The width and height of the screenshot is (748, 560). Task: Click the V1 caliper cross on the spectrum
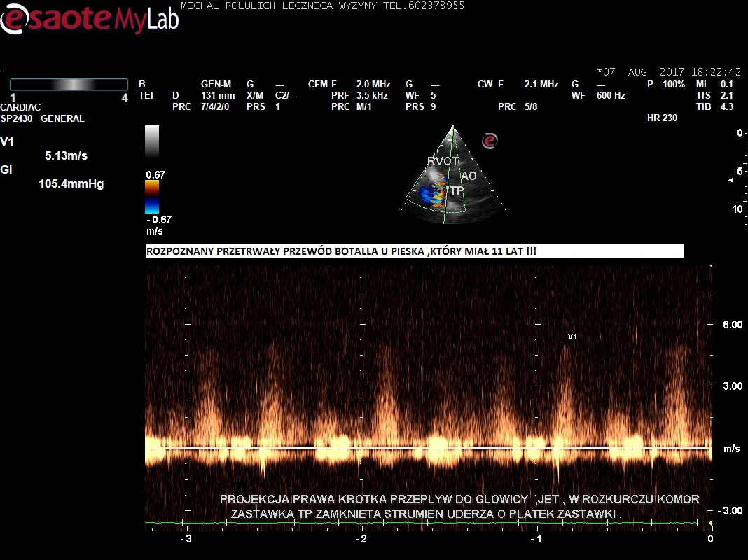(567, 342)
